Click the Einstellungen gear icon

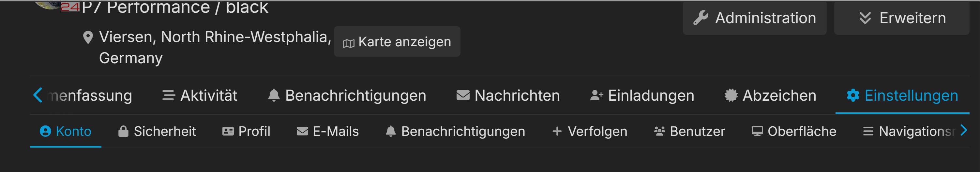point(853,95)
